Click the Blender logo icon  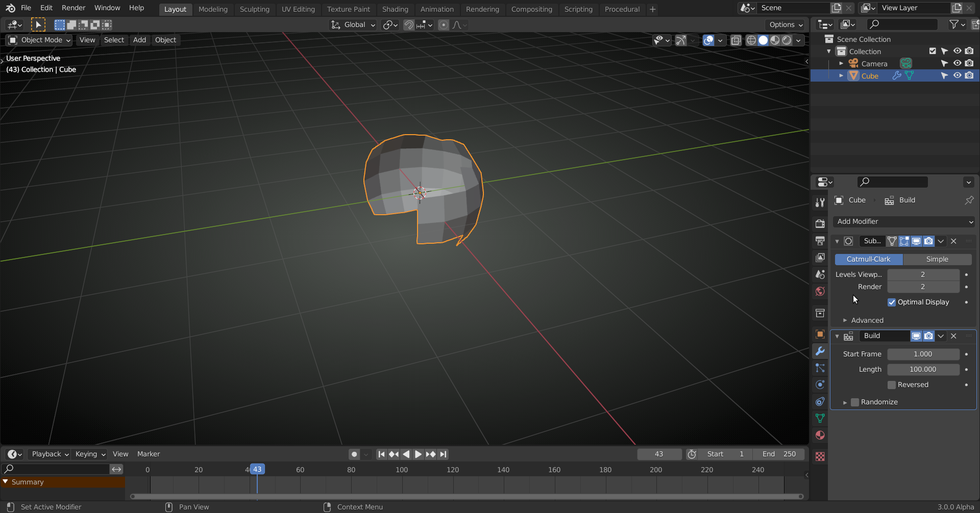[10, 8]
